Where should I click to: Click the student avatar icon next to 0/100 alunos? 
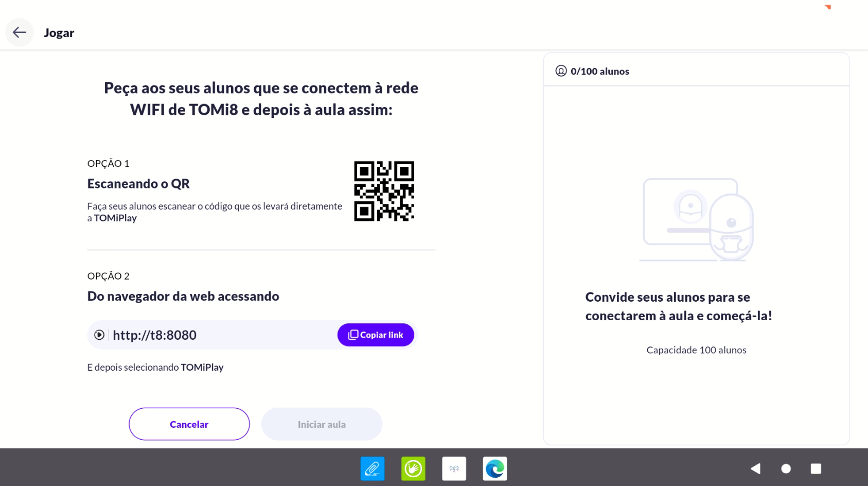click(x=561, y=71)
